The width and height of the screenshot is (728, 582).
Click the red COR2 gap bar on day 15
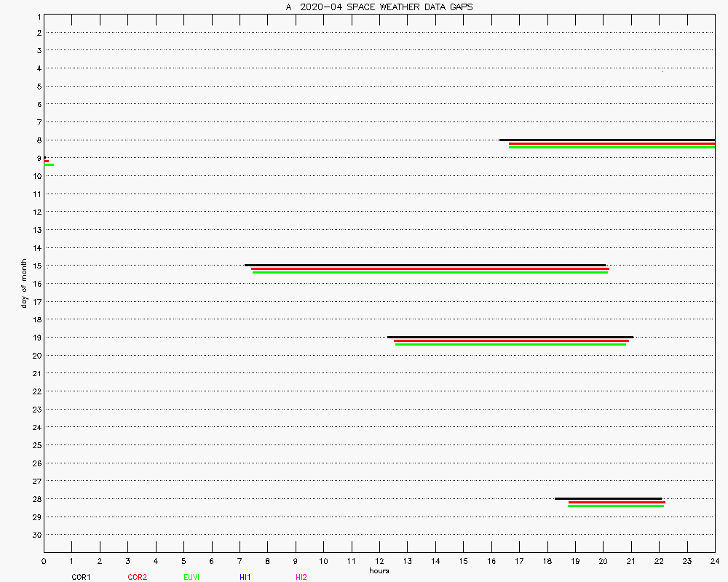coord(430,269)
